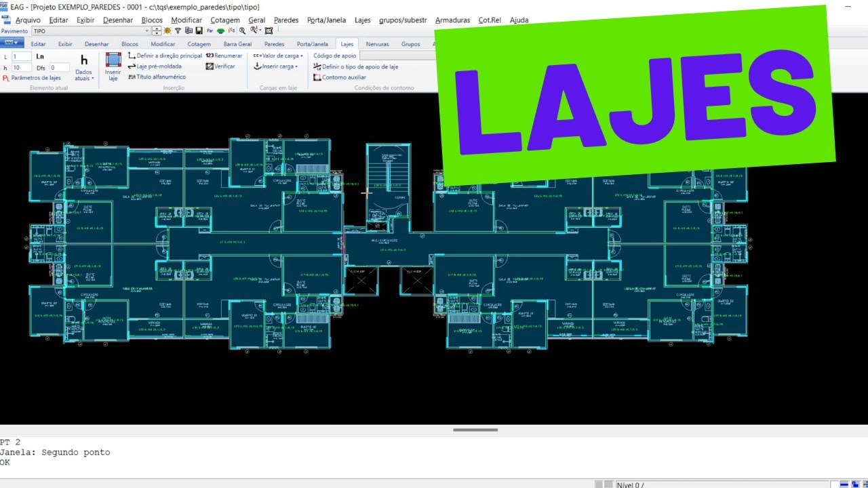Click the 'PT 2' line in the command area
The height and width of the screenshot is (488, 868).
click(10, 442)
